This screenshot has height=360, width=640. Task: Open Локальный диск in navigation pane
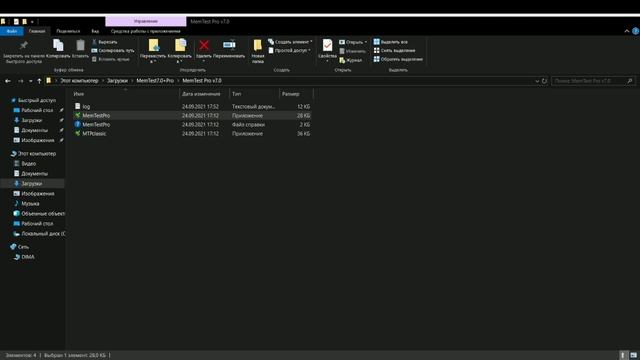(x=39, y=234)
